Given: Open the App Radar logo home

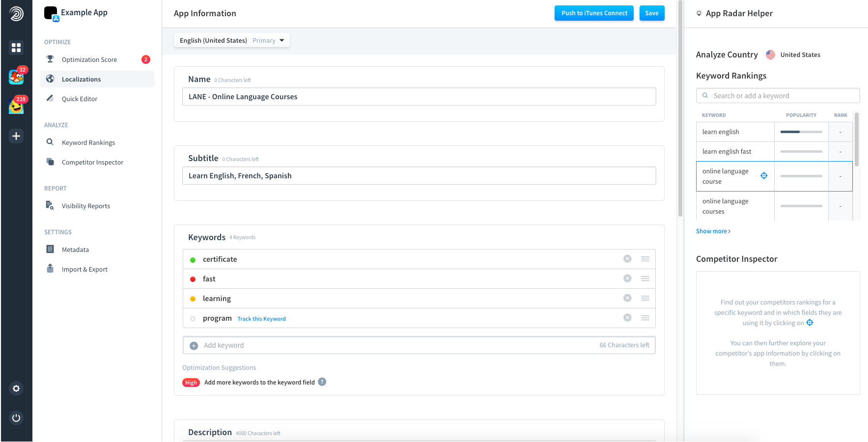Looking at the screenshot, I should (x=16, y=14).
